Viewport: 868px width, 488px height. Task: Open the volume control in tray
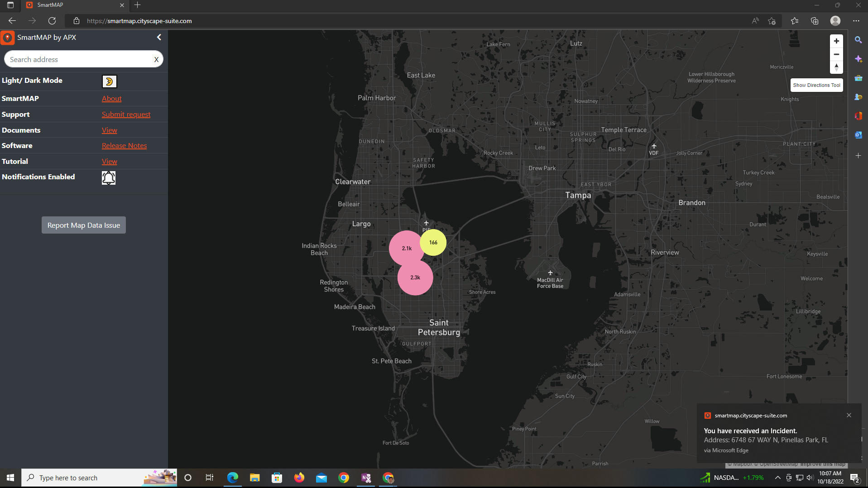click(x=810, y=478)
